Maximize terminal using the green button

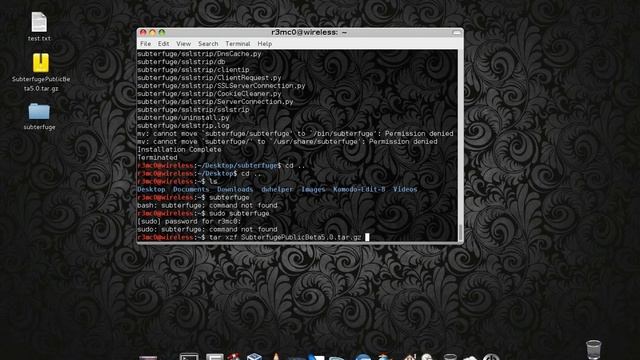pyautogui.click(x=162, y=33)
